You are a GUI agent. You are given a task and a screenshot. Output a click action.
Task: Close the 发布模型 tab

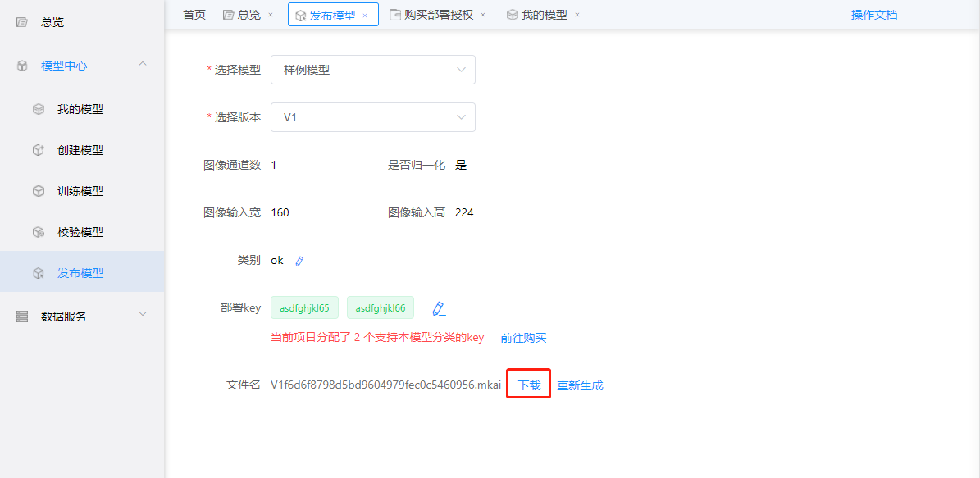coord(365,15)
